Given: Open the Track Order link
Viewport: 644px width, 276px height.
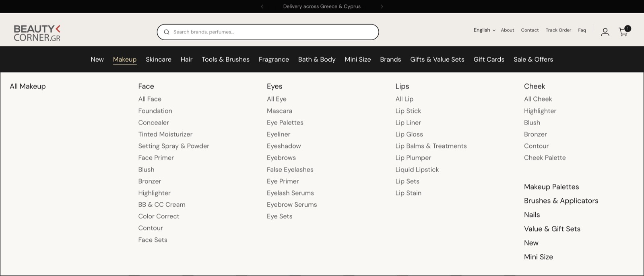Looking at the screenshot, I should click(x=558, y=30).
